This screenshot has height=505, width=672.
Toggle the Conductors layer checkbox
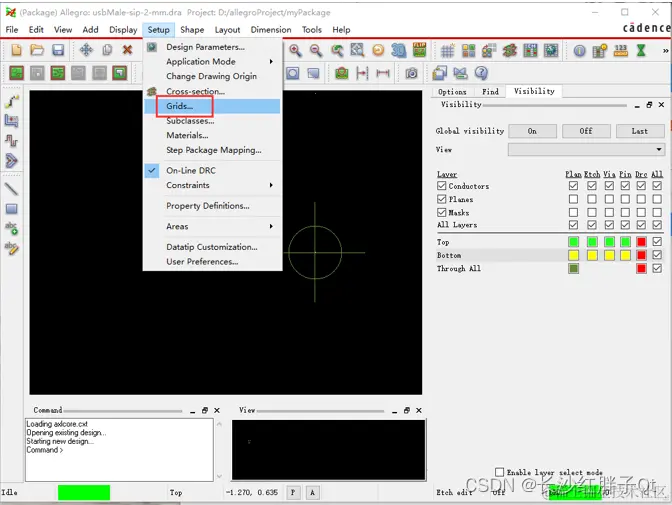(x=441, y=186)
